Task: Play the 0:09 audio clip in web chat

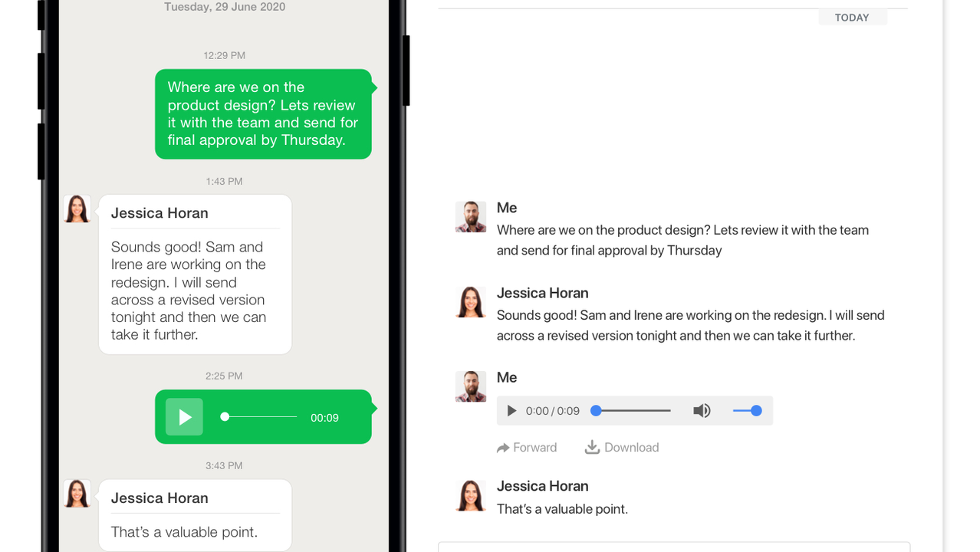Action: pyautogui.click(x=511, y=411)
